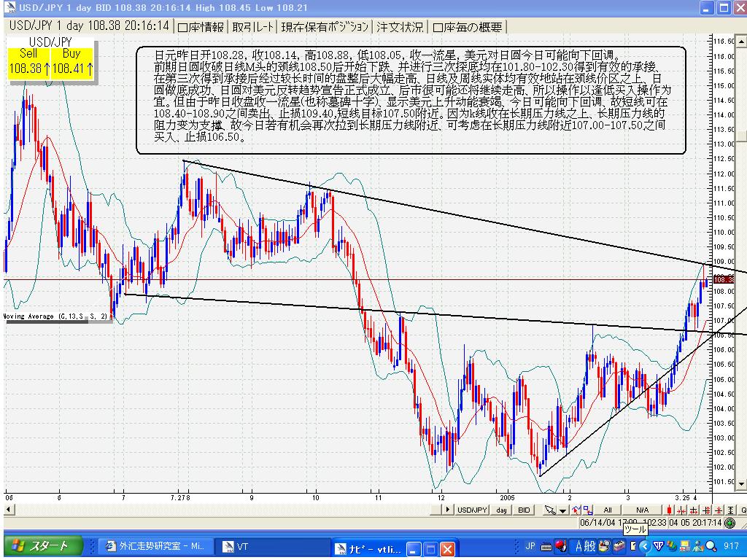
Task: Click the horizontal compress chart icon
Action: tap(681, 510)
